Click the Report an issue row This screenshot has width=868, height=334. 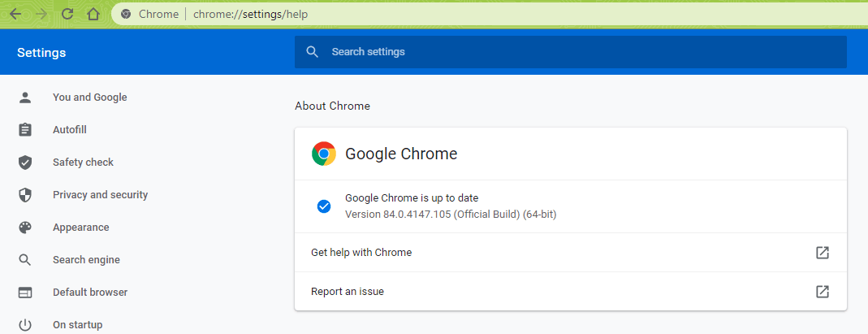(348, 292)
